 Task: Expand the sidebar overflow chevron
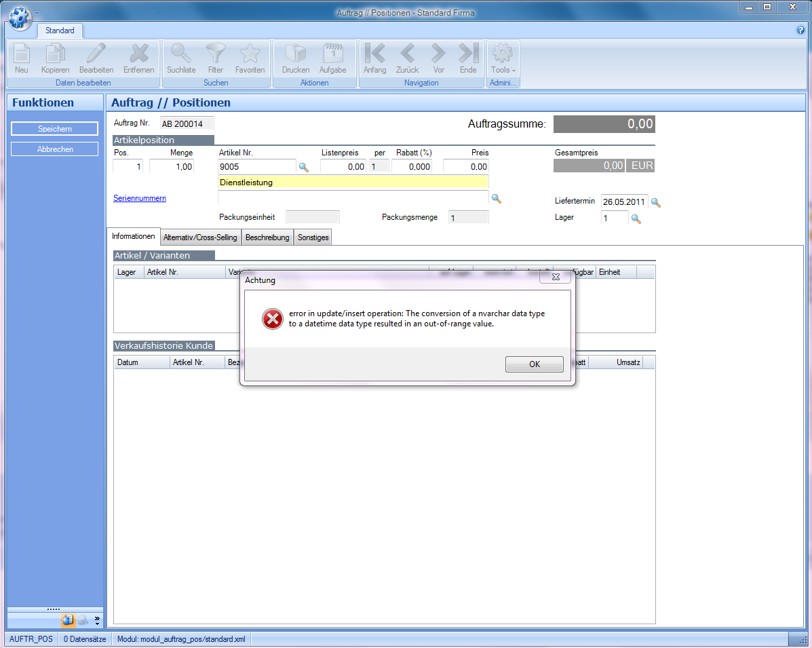(97, 620)
